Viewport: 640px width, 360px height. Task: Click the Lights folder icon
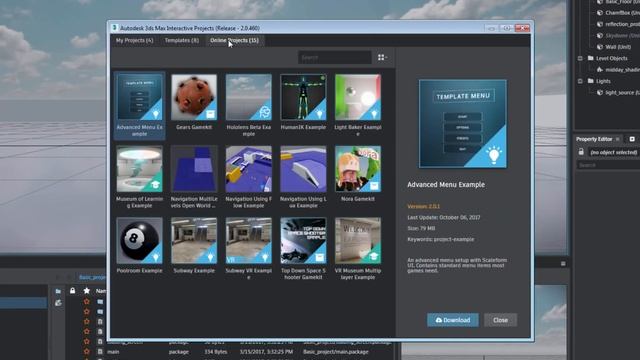click(x=591, y=81)
